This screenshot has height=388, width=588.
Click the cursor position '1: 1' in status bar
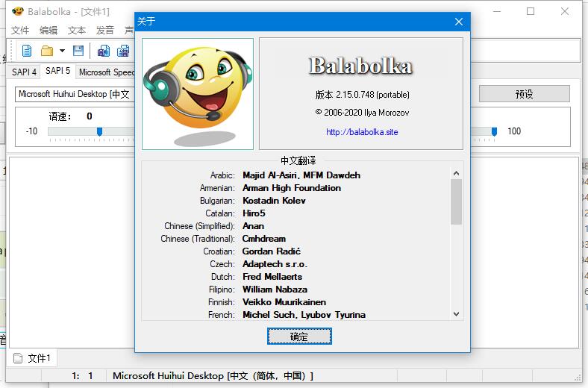82,376
